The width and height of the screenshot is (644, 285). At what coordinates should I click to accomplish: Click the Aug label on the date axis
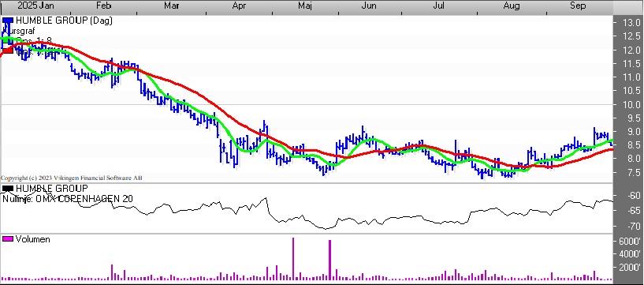tap(512, 6)
